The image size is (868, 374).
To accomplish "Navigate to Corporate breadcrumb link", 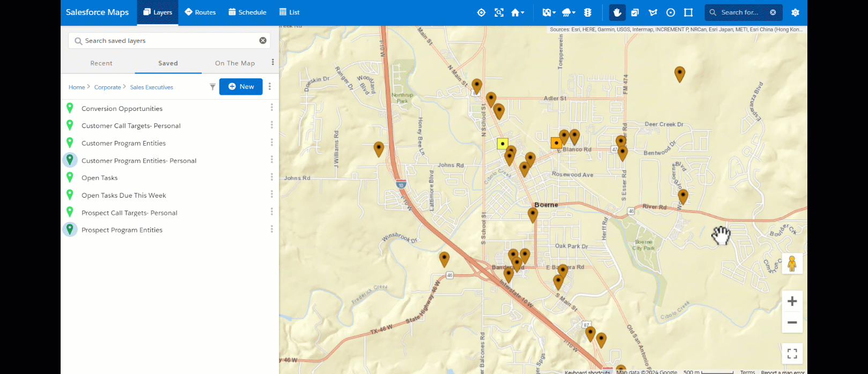I will 107,87.
